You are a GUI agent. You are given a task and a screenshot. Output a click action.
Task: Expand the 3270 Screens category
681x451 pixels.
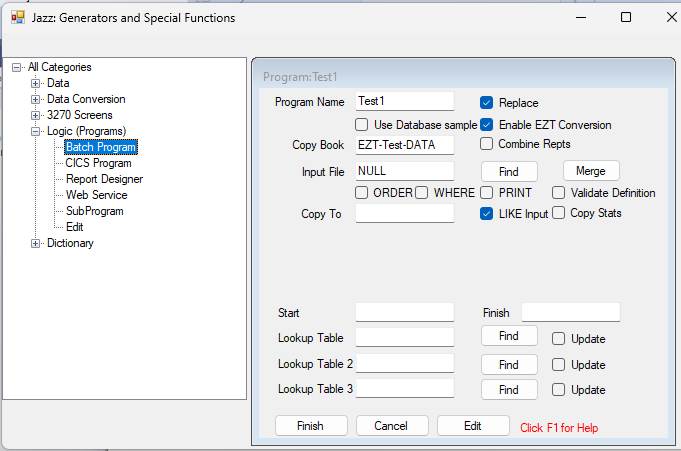[x=36, y=115]
